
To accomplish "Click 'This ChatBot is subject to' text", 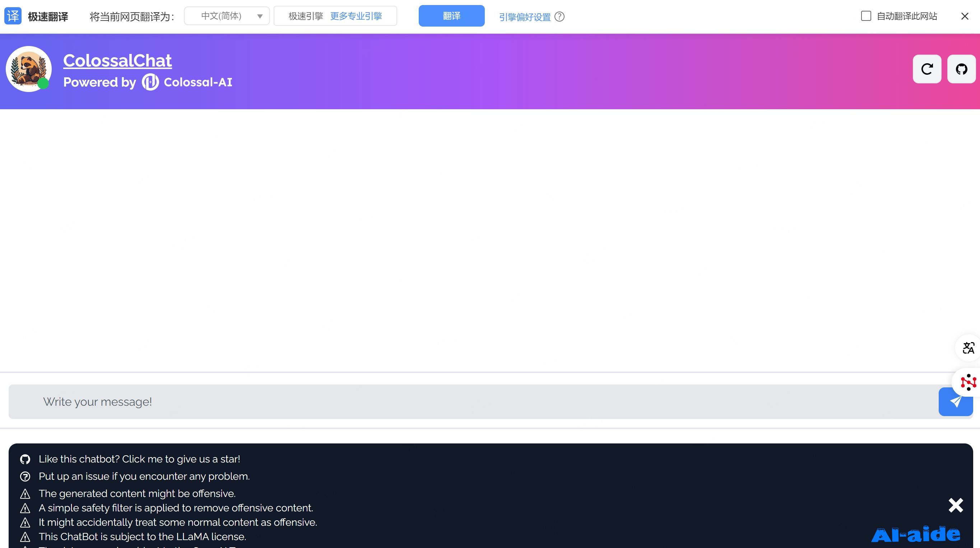I will pyautogui.click(x=142, y=537).
